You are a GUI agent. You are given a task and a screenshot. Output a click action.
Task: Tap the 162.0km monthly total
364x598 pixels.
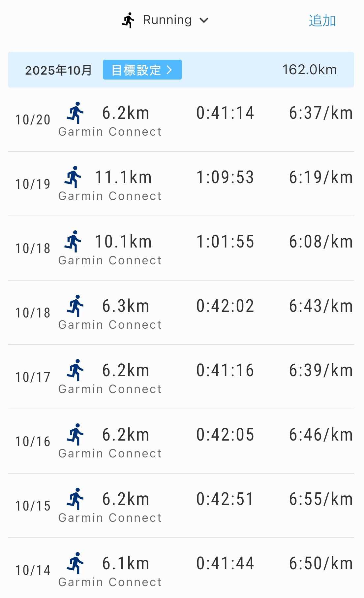(309, 70)
